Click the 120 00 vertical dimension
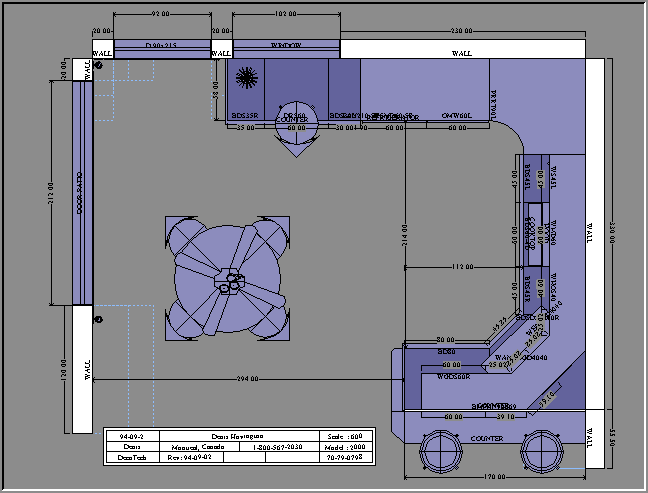Viewport: 648px width, 493px height. click(63, 370)
